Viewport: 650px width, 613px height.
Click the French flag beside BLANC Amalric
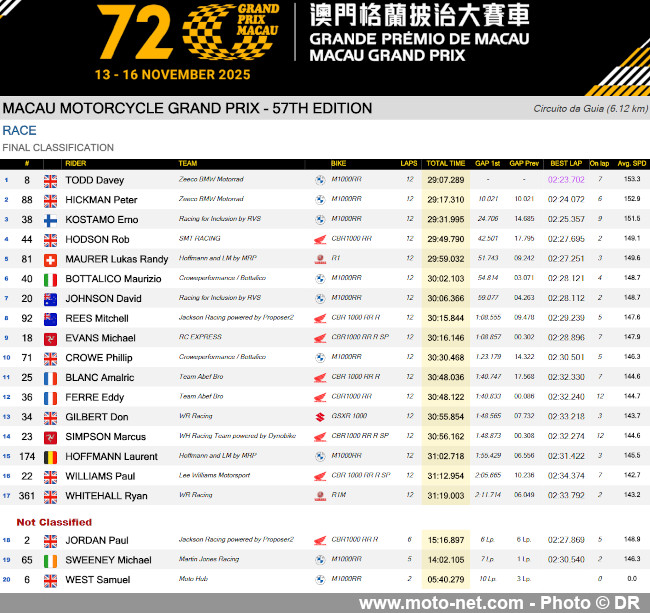(x=50, y=378)
